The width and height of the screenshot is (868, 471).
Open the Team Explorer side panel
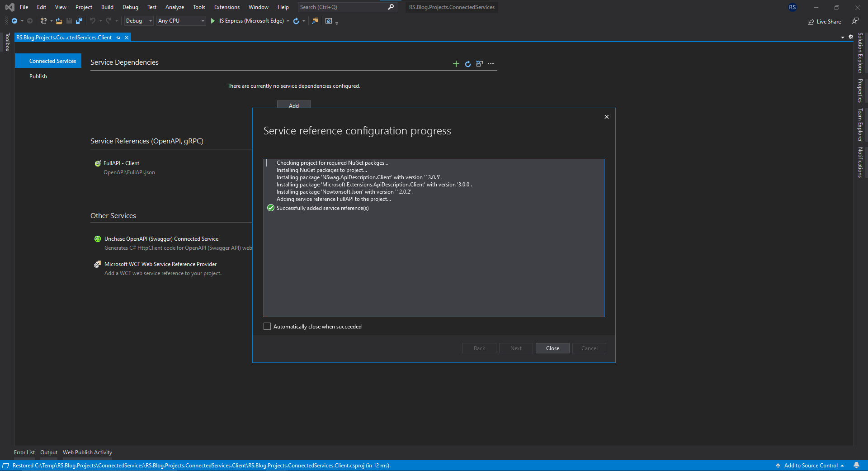coord(860,125)
